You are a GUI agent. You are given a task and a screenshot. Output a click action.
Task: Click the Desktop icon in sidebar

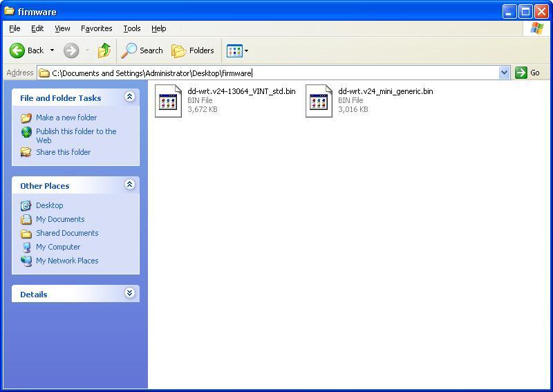pos(26,205)
